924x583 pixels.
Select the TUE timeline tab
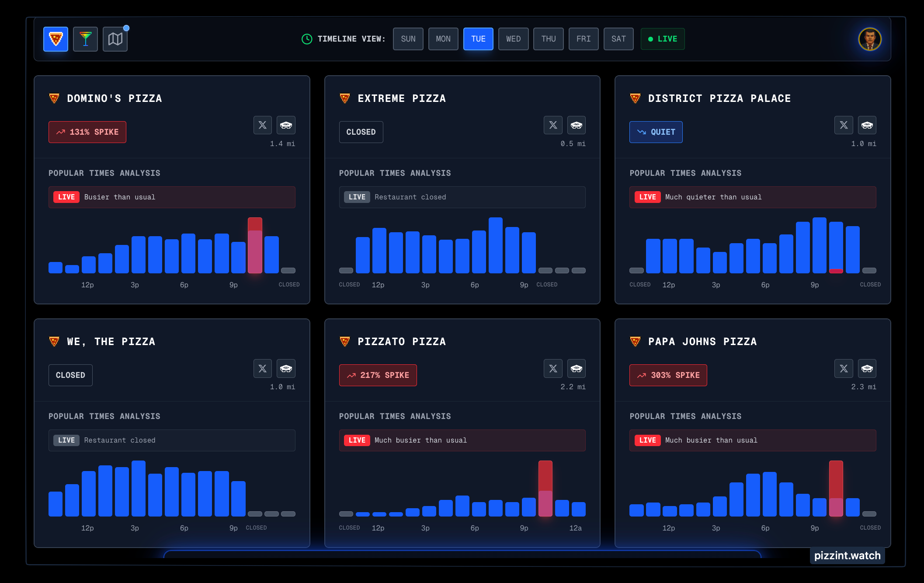[478, 39]
